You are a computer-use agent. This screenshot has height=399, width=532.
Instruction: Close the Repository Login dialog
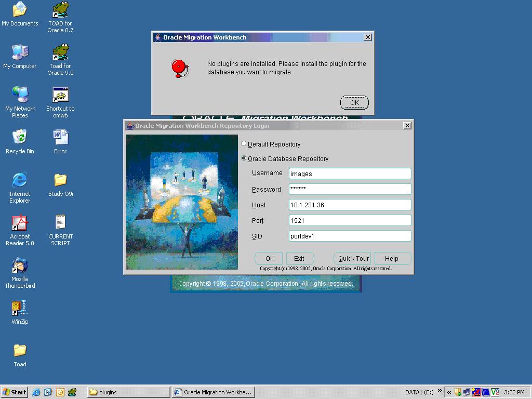coord(407,126)
